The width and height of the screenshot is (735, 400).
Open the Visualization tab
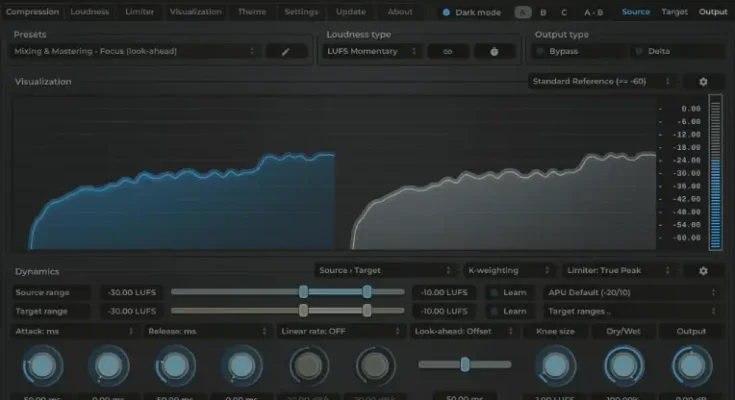(x=195, y=12)
